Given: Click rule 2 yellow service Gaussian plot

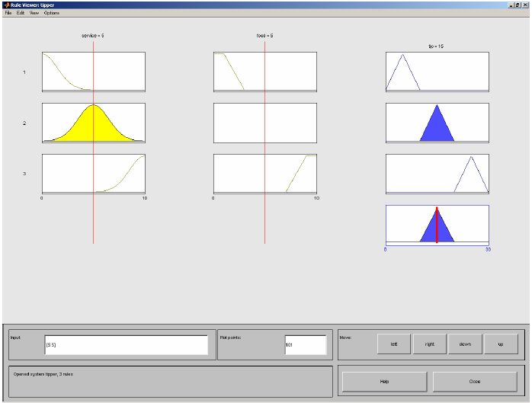Looking at the screenshot, I should pyautogui.click(x=94, y=123).
